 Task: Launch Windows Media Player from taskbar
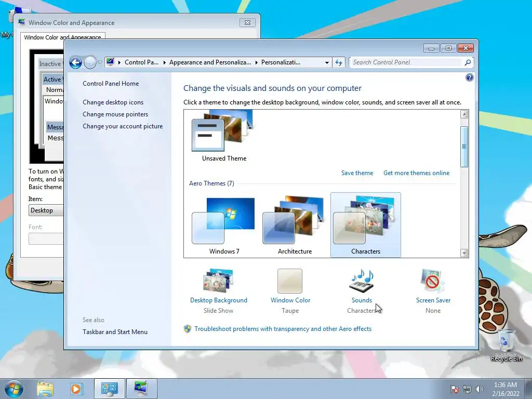pyautogui.click(x=76, y=389)
